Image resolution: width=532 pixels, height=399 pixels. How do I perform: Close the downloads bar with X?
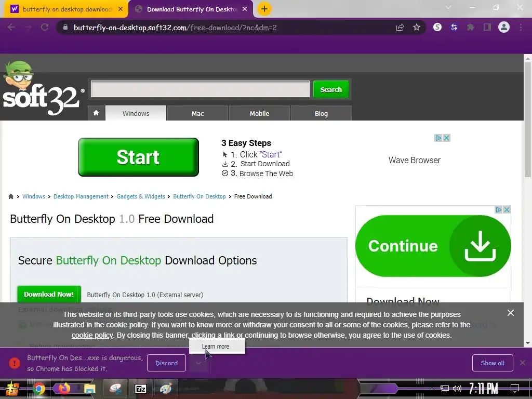point(523,363)
